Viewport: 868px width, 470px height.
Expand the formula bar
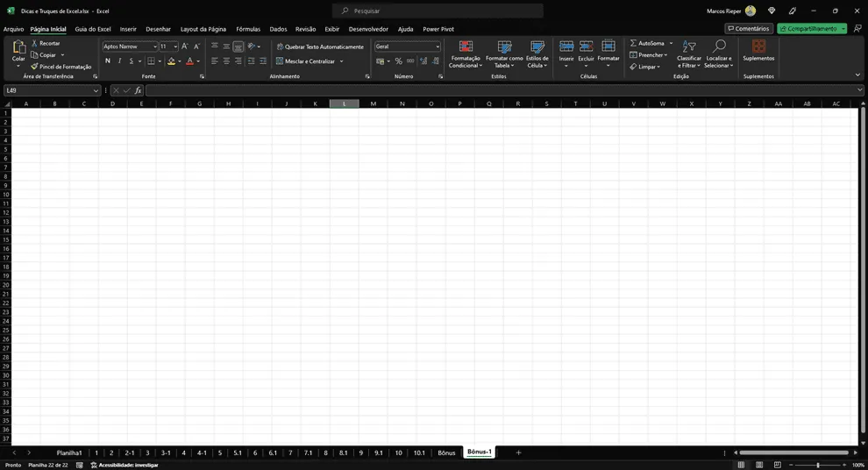[x=859, y=89]
